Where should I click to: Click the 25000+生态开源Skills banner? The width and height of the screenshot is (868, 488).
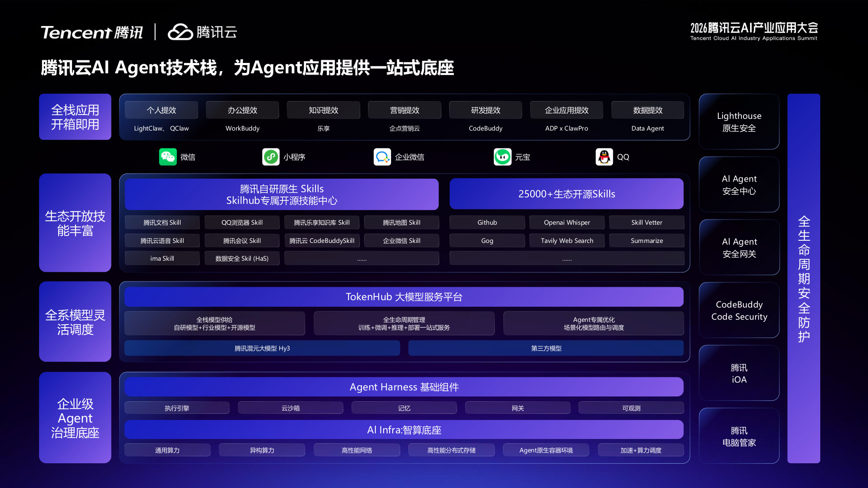pos(567,194)
